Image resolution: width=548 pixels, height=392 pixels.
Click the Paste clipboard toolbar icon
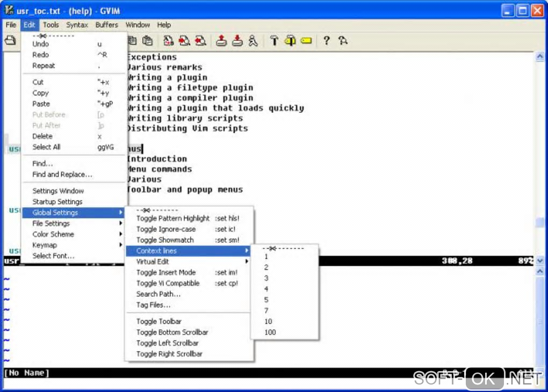click(148, 41)
